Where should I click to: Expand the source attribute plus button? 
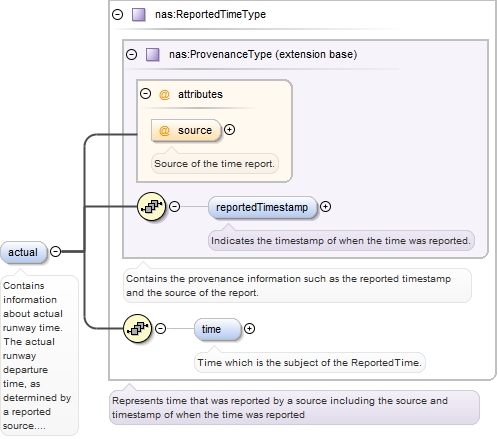coord(229,129)
